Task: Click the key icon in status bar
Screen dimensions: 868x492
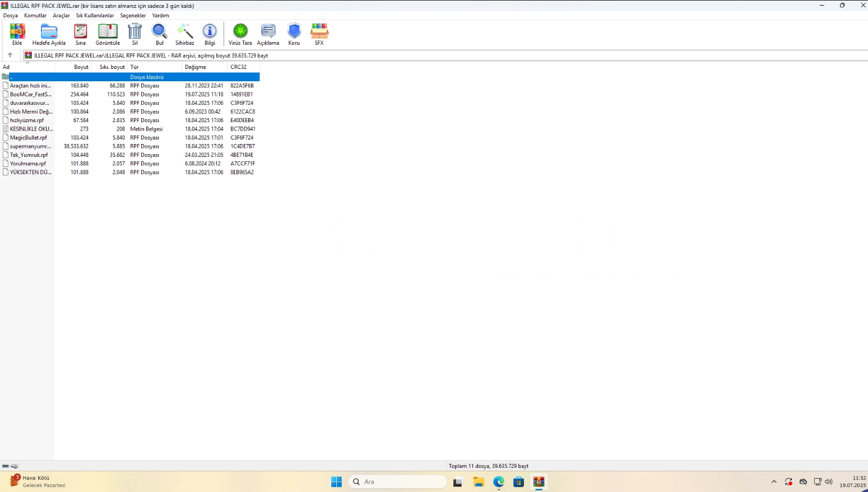Action: 15,466
